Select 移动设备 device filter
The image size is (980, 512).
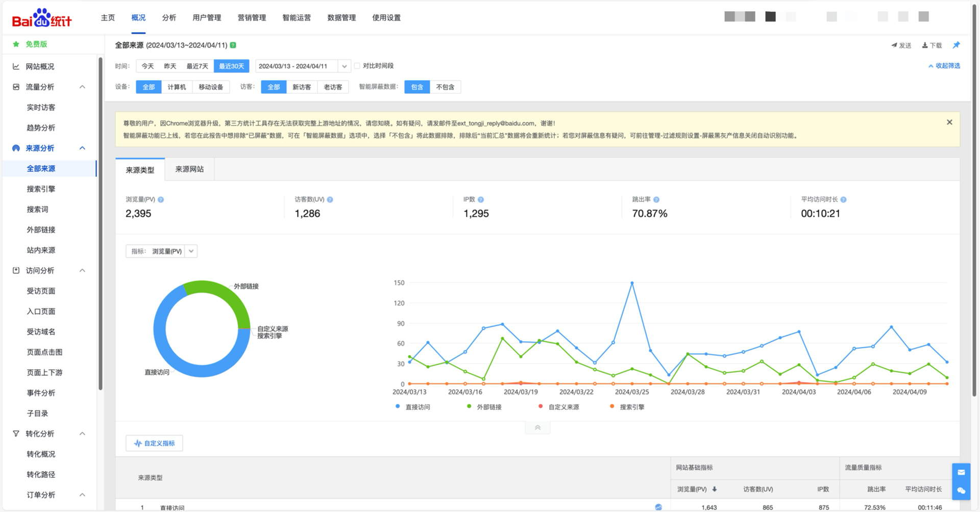(211, 87)
